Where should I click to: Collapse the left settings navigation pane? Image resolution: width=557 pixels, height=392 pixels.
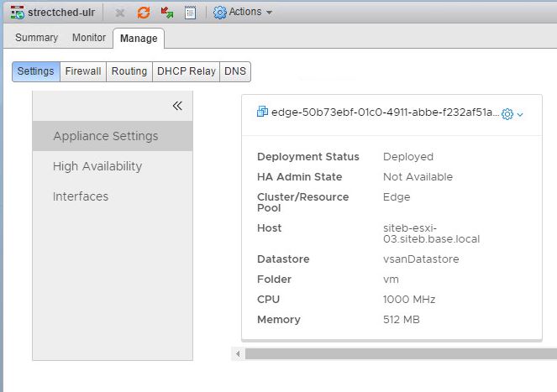click(x=177, y=106)
